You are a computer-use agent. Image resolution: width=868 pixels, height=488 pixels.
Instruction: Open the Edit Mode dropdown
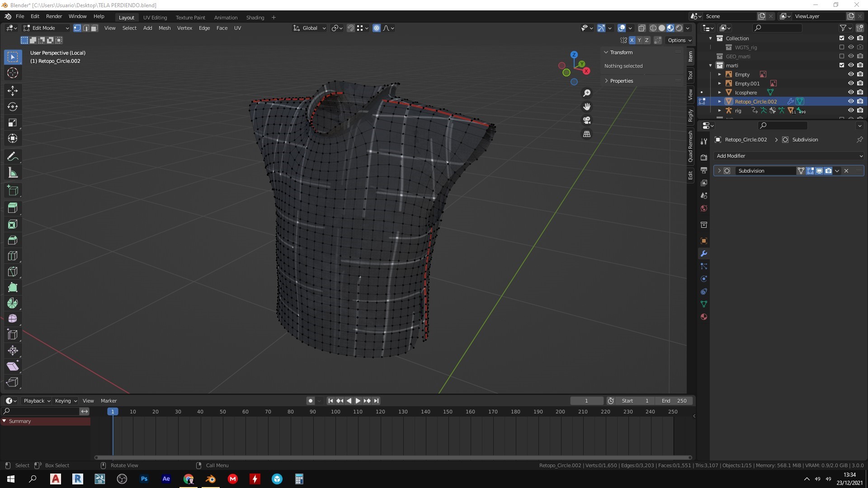point(46,28)
